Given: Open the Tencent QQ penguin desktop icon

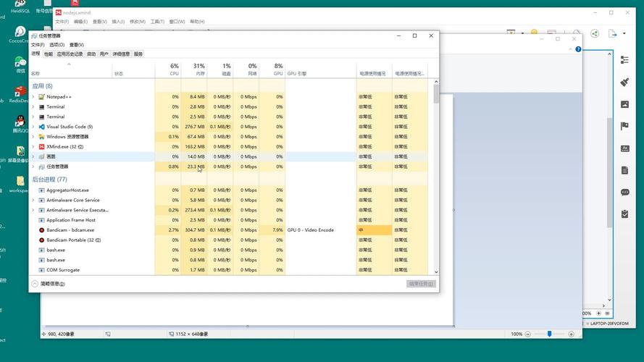Looking at the screenshot, I should point(20,124).
